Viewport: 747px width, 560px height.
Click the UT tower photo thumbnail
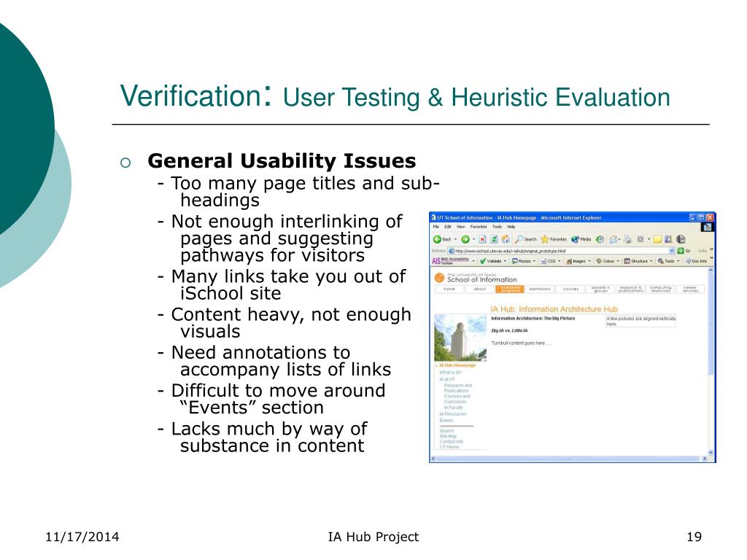461,337
